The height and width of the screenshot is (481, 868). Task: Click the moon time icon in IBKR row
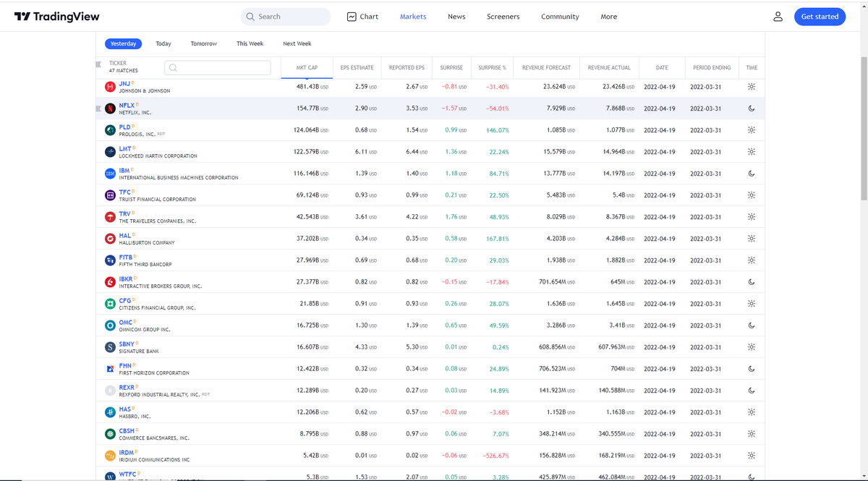coord(752,282)
